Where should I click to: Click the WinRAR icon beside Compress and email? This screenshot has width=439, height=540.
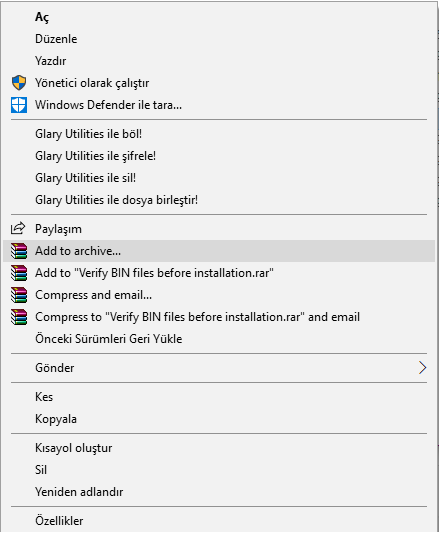(x=19, y=295)
